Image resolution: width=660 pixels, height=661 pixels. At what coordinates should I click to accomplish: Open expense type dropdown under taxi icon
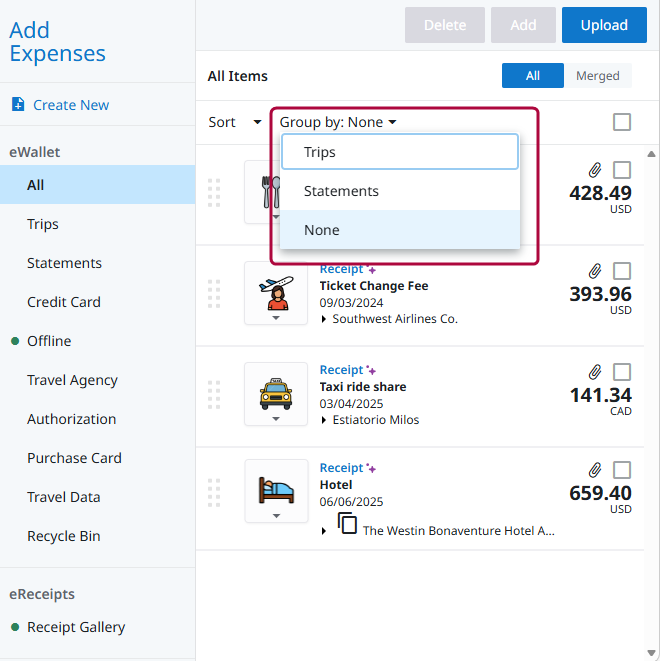(x=276, y=419)
